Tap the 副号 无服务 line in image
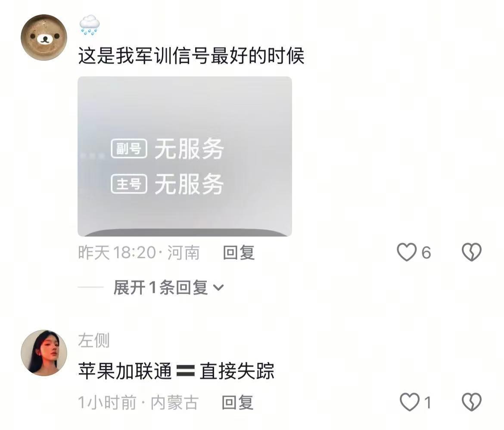Image resolution: width=504 pixels, height=430 pixels. pos(167,149)
